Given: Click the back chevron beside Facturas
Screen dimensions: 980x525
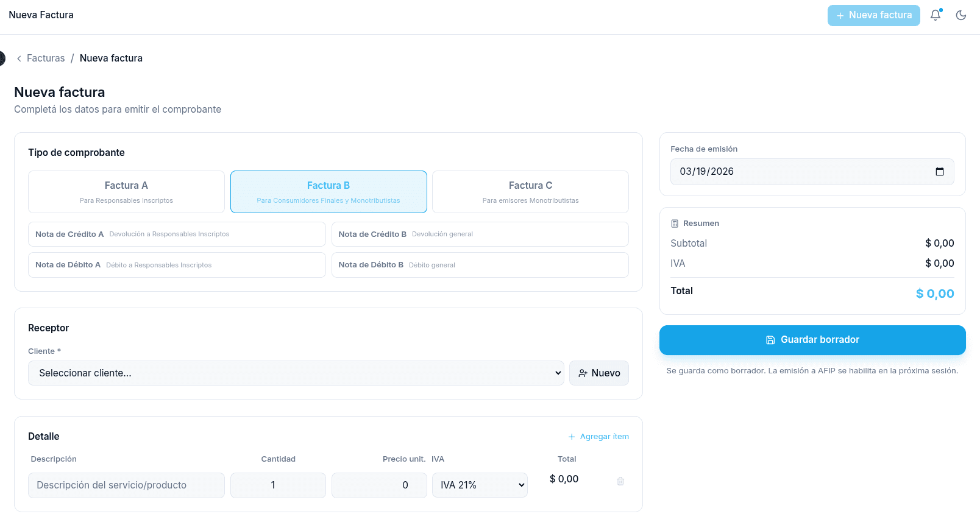Looking at the screenshot, I should pyautogui.click(x=19, y=58).
